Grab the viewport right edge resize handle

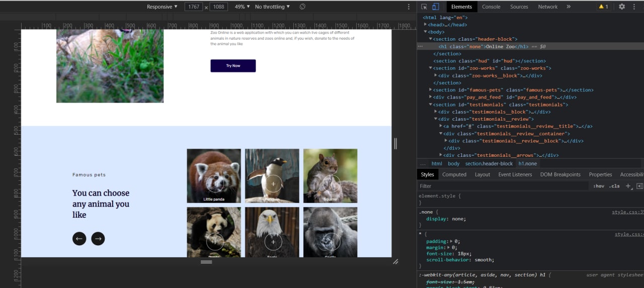tap(395, 144)
